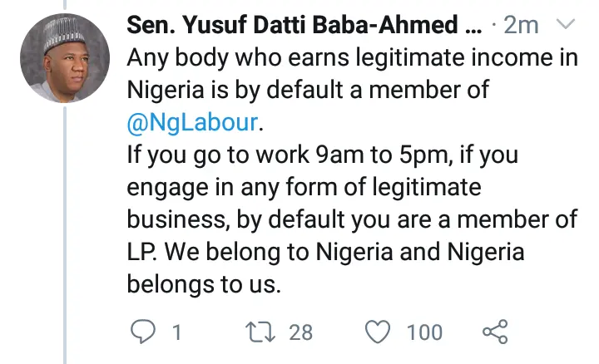The image size is (599, 364).
Task: Select the like count 100
Action: [424, 332]
